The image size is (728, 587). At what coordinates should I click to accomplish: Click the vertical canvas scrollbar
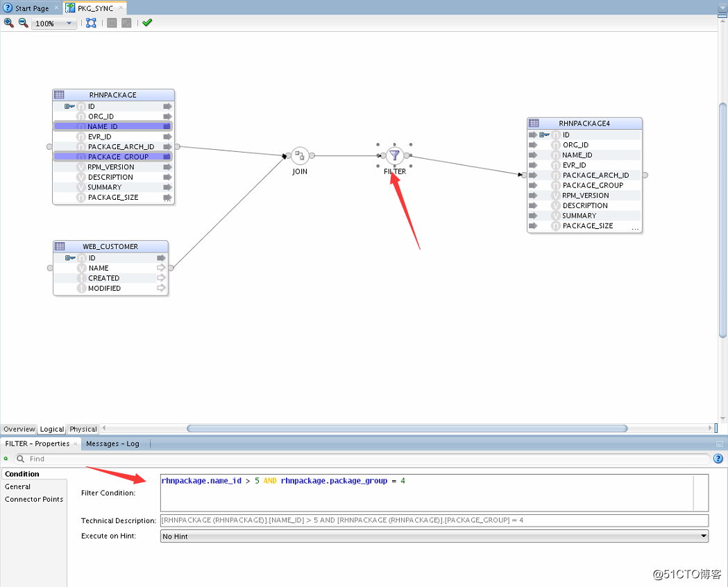tap(722, 221)
